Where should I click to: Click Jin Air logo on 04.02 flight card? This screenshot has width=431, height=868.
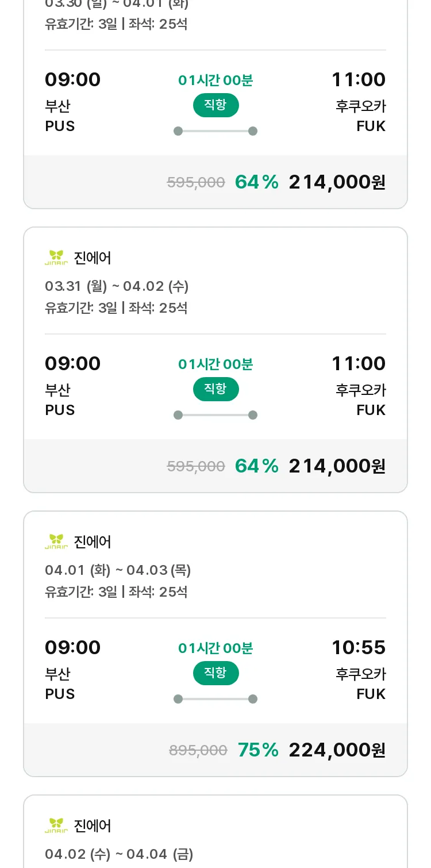(x=56, y=825)
